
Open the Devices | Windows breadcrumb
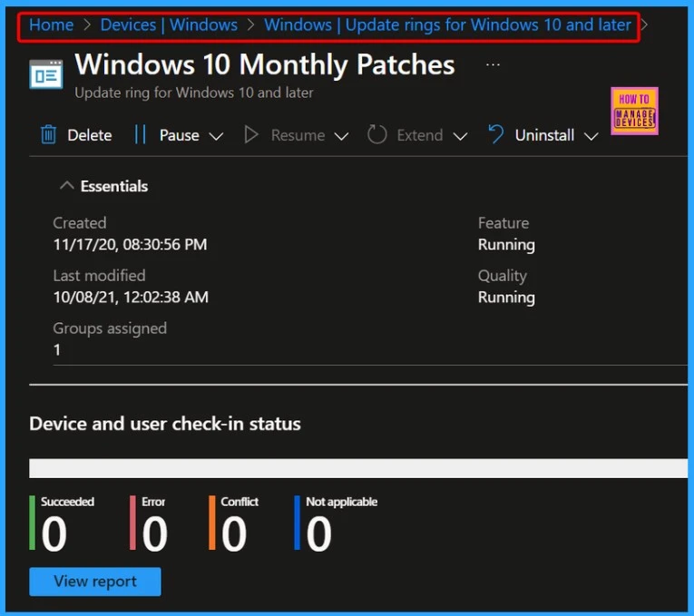169,24
